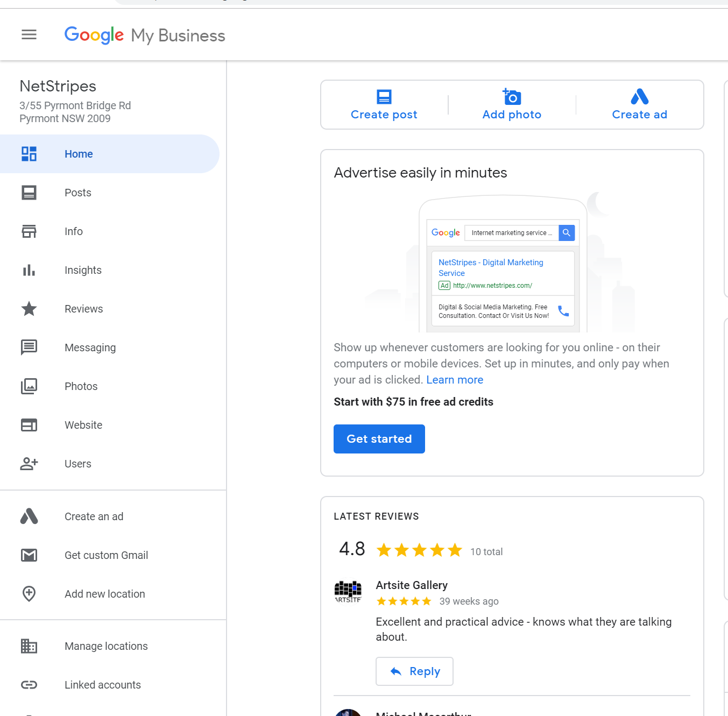Open Photos in the sidebar
The image size is (728, 716).
(x=110, y=386)
